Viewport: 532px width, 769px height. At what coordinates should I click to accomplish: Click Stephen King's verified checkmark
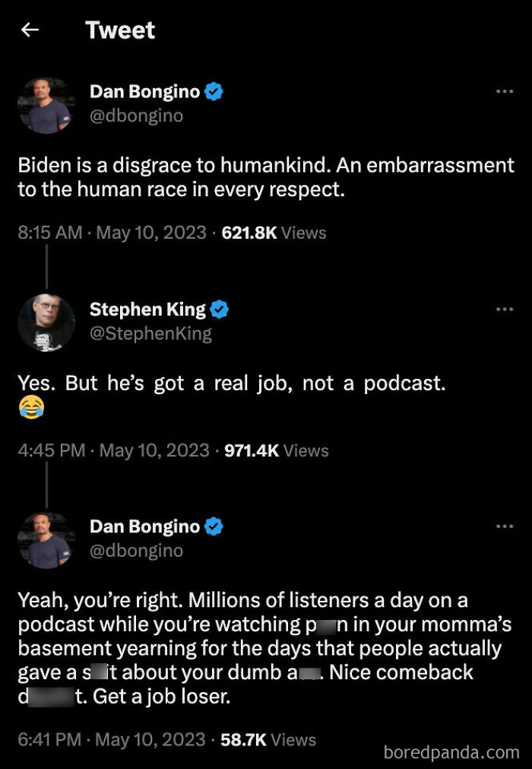click(220, 309)
